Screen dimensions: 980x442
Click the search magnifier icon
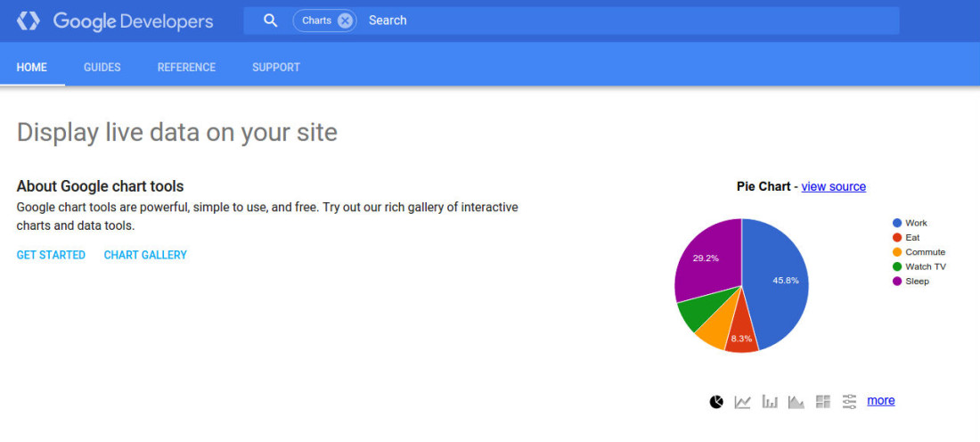[x=270, y=20]
